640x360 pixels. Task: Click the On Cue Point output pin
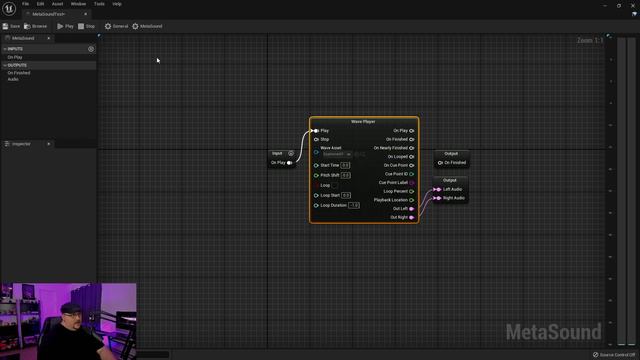point(411,165)
